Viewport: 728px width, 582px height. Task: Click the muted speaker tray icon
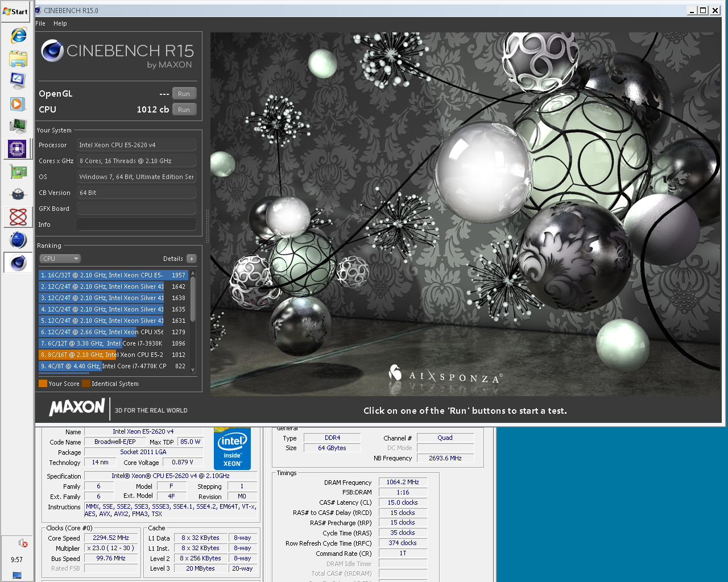[x=23, y=543]
